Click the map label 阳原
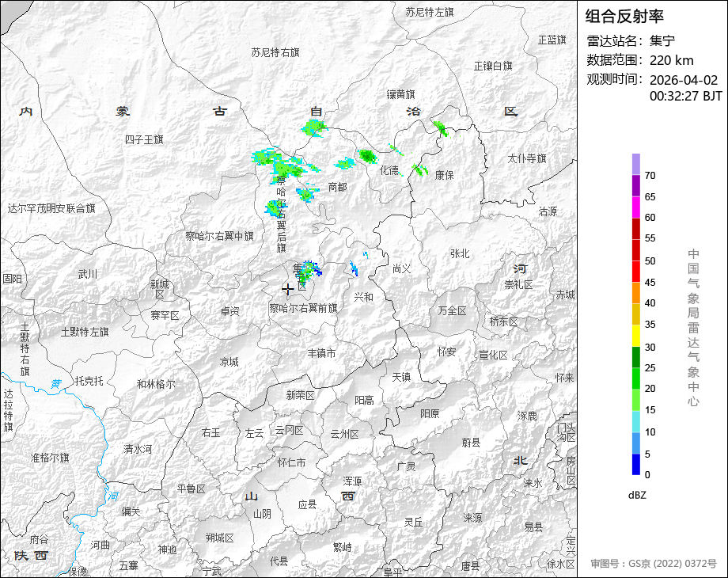Image resolution: width=728 pixels, height=578 pixels. coord(430,414)
